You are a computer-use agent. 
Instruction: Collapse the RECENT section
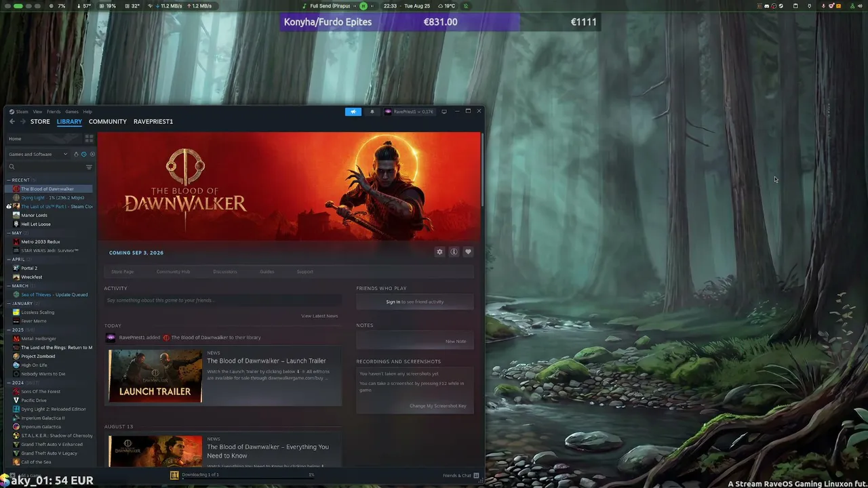click(x=20, y=180)
